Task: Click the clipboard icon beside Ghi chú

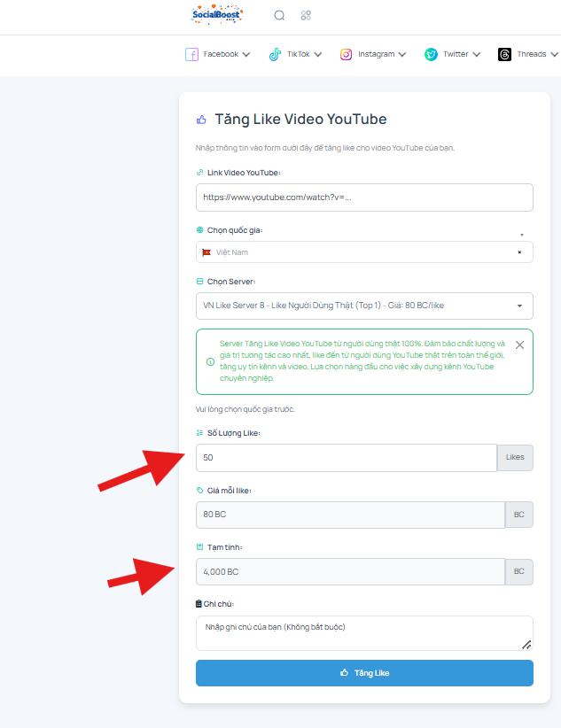Action: (199, 604)
